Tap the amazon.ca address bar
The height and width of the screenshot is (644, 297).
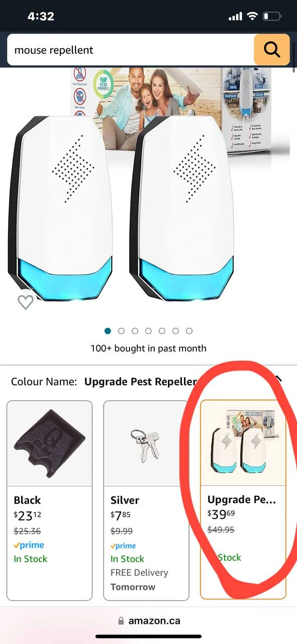149,621
